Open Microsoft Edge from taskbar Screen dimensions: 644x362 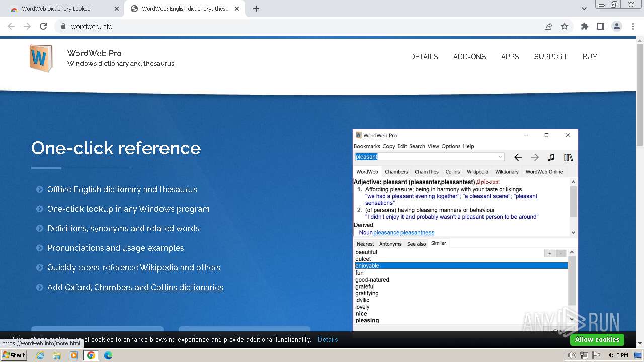108,355
